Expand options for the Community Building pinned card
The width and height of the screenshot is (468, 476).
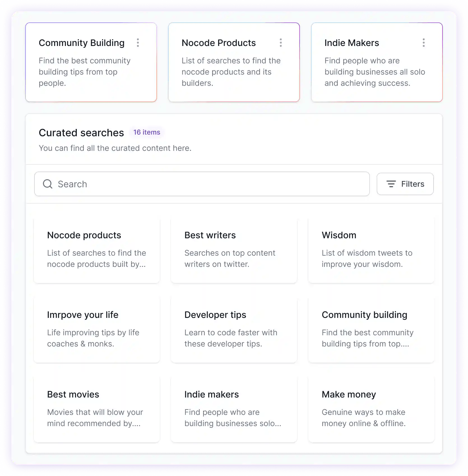tap(138, 43)
